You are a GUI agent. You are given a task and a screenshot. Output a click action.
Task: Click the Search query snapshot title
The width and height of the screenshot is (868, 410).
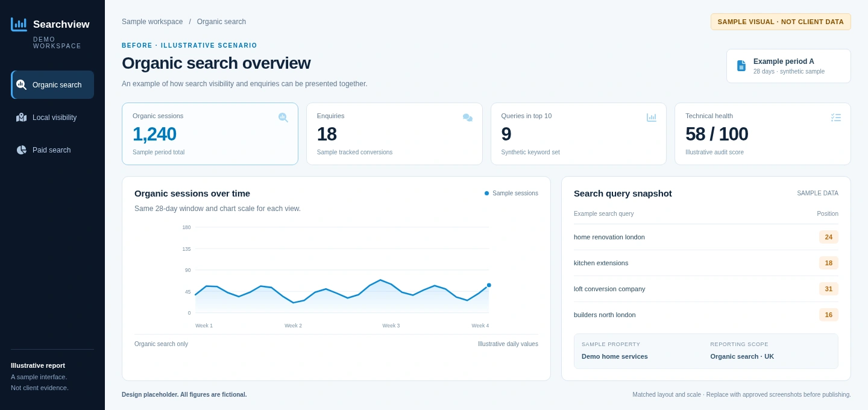(623, 194)
